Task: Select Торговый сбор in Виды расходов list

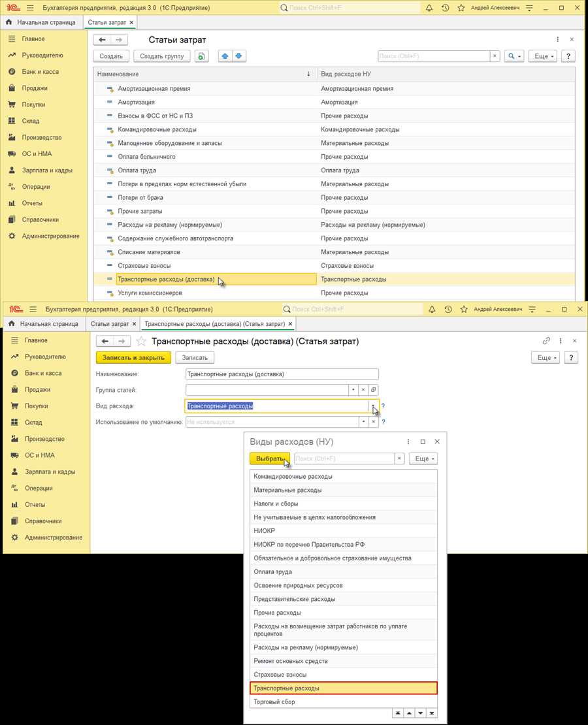Action: 343,702
